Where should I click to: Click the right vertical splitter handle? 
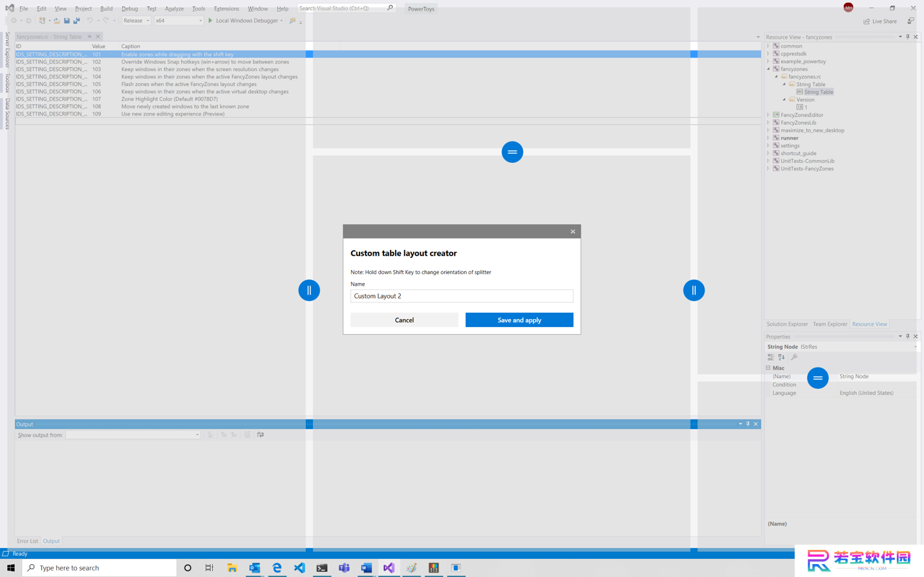click(x=694, y=290)
